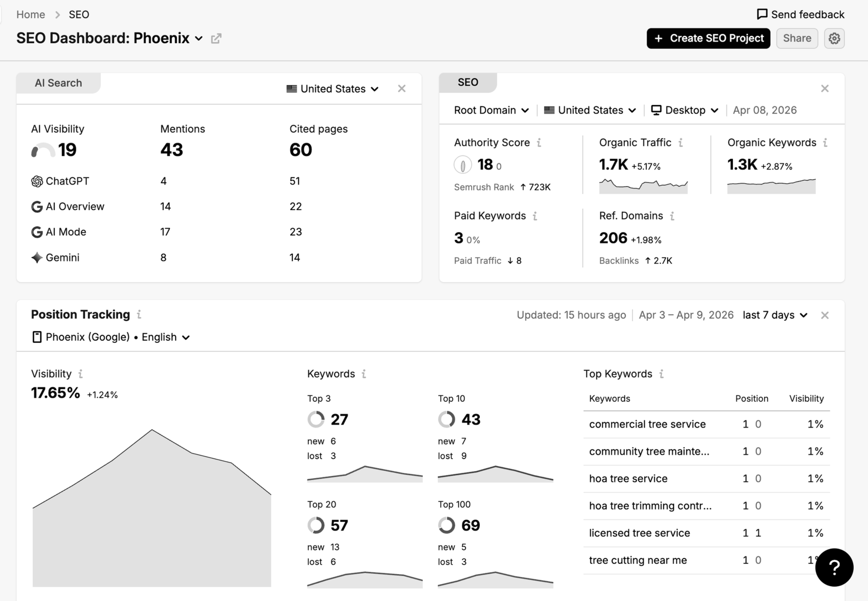868x601 pixels.
Task: Close the SEO widget
Action: click(x=825, y=88)
